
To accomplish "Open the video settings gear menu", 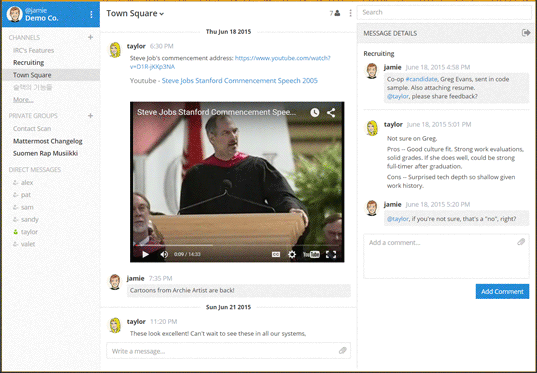I will coord(292,254).
